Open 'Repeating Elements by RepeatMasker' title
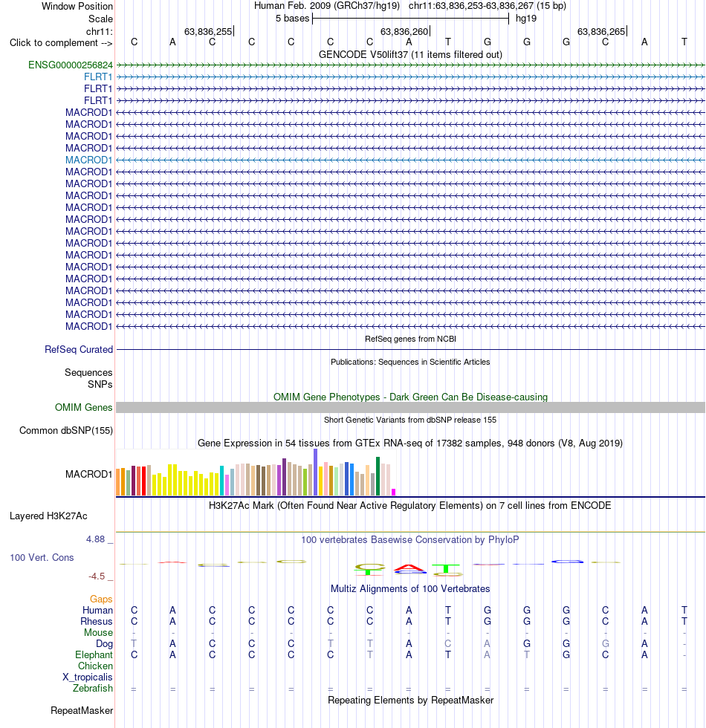The width and height of the screenshot is (706, 728). [x=410, y=700]
